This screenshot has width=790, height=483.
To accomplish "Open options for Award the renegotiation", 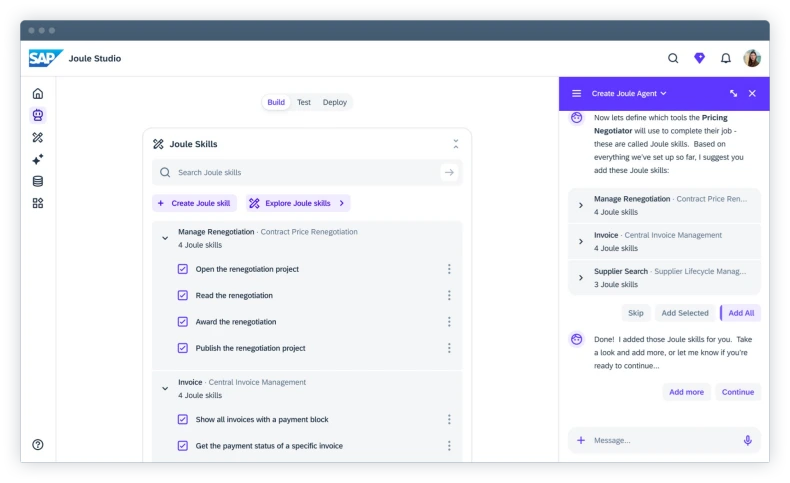I will point(449,321).
